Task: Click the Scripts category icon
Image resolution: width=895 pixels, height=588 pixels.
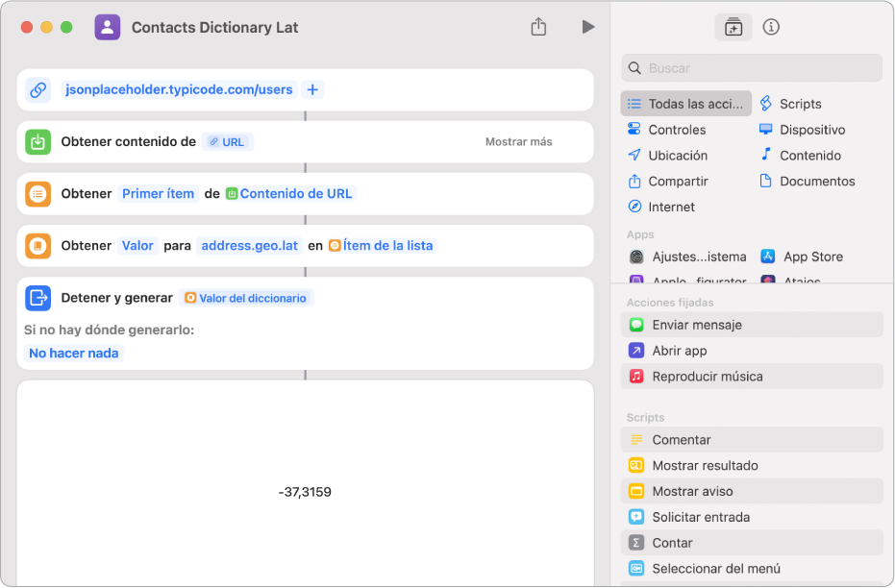Action: [766, 104]
